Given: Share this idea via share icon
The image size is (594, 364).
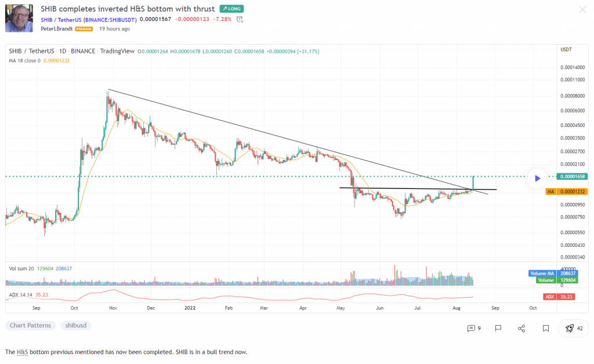Looking at the screenshot, I should 521,328.
